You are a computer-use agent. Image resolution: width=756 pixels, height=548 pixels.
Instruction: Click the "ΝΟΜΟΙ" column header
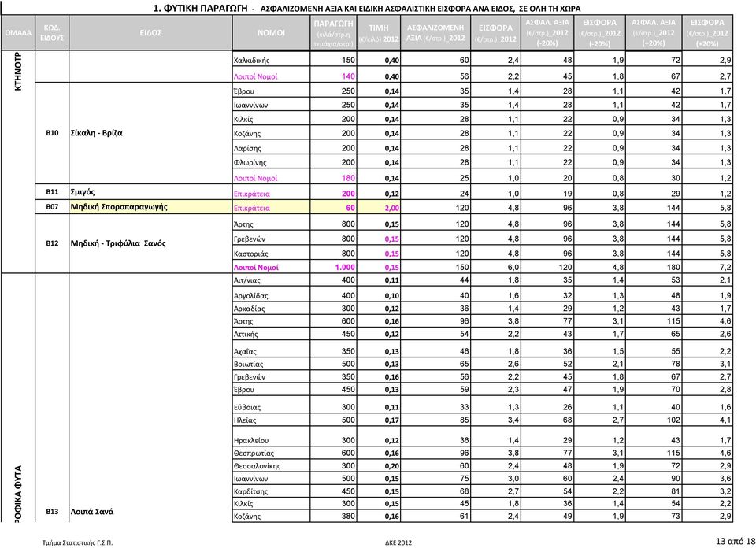(271, 33)
